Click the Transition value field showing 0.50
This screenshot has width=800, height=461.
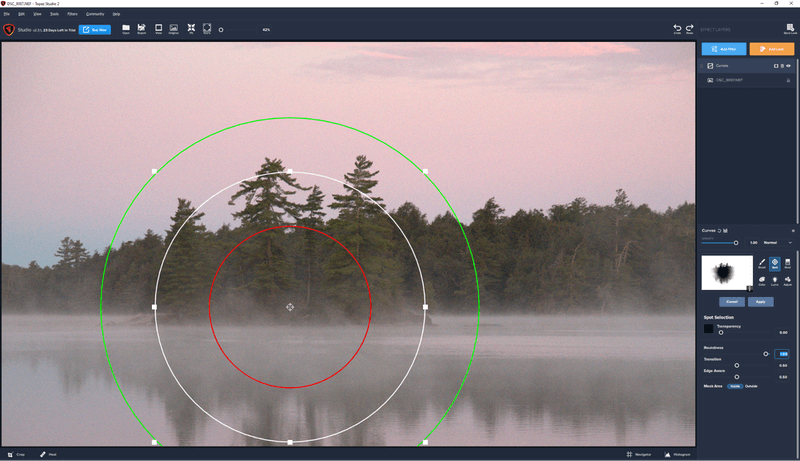(783, 365)
